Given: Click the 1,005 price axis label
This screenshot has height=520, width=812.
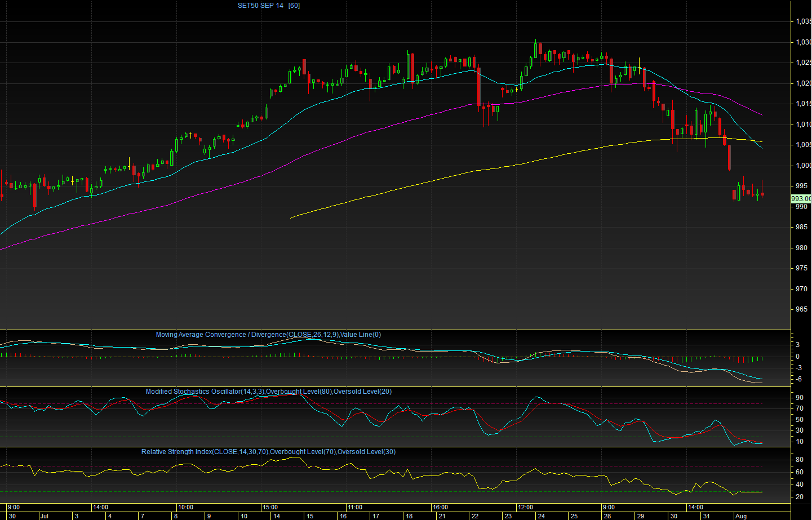Looking at the screenshot, I should point(804,145).
